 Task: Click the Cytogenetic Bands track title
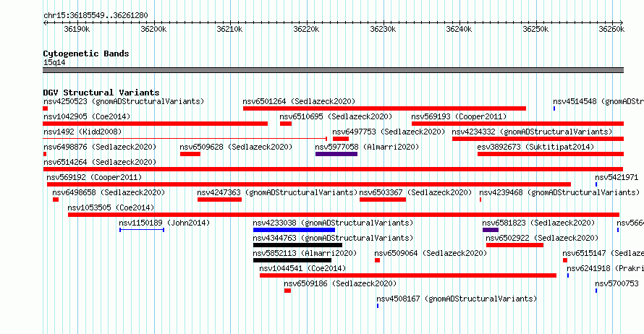click(86, 53)
